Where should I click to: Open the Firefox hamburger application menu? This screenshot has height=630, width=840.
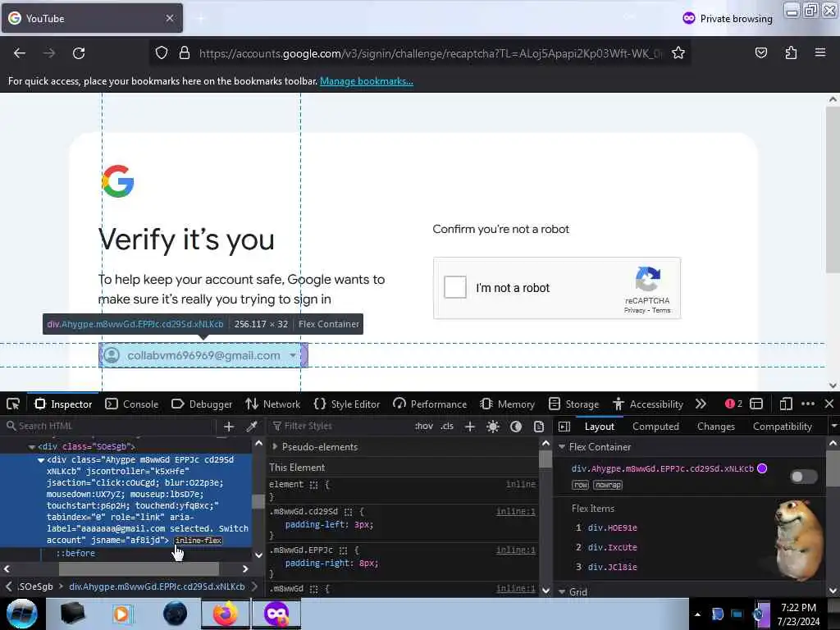pos(820,52)
